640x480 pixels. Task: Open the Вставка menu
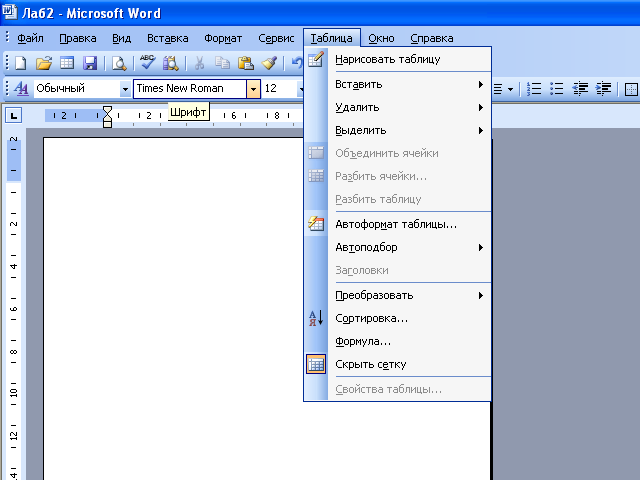pyautogui.click(x=168, y=38)
